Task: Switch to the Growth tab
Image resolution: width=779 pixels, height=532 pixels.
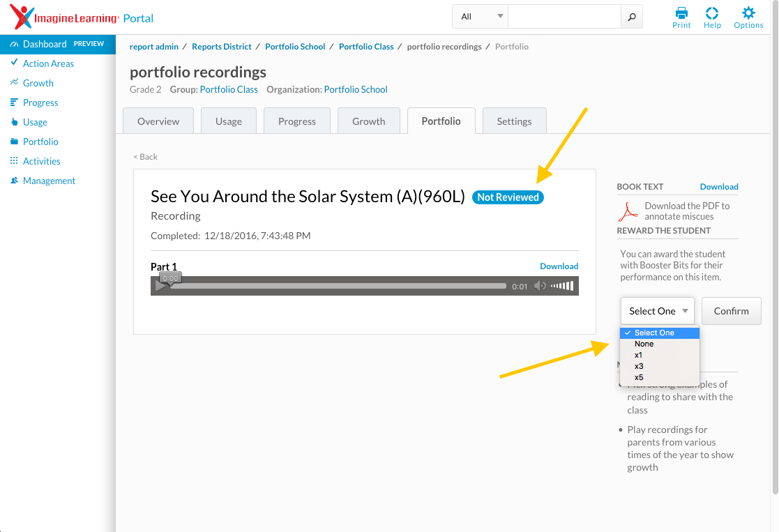Action: pos(368,121)
